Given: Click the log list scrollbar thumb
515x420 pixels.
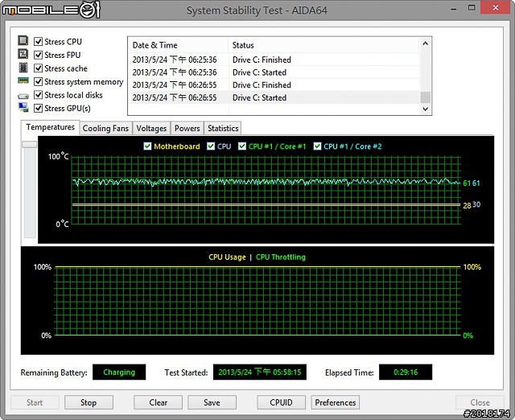Looking at the screenshot, I should 426,97.
